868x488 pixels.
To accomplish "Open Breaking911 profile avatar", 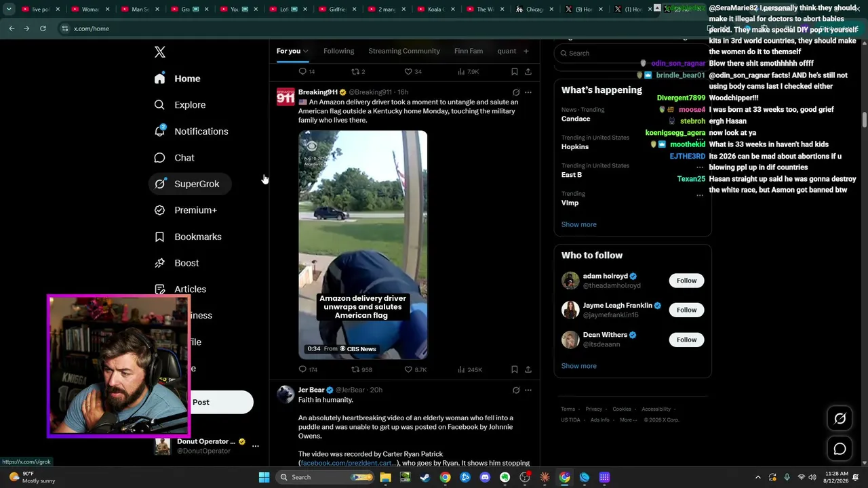I will tap(285, 96).
